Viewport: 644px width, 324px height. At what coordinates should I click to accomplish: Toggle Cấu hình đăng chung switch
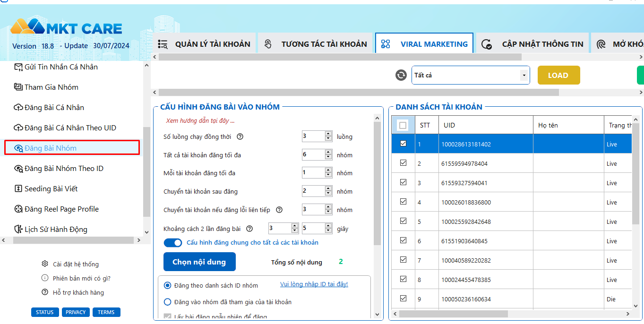(x=173, y=243)
